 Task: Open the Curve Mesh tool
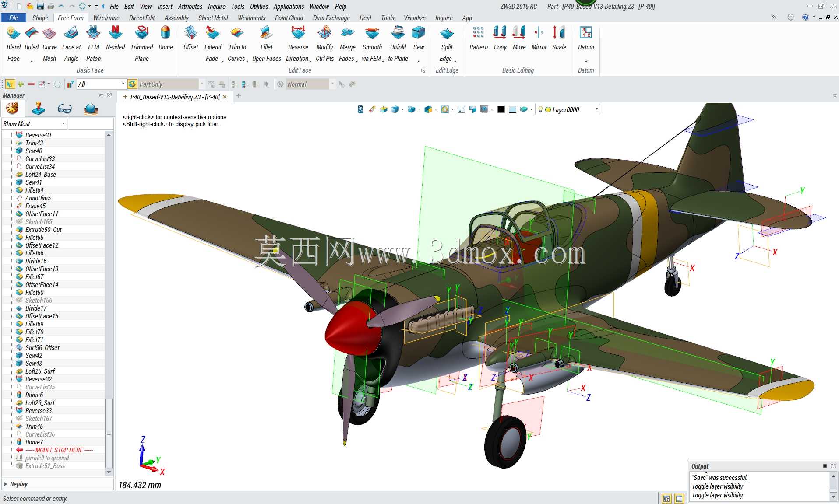tap(49, 44)
